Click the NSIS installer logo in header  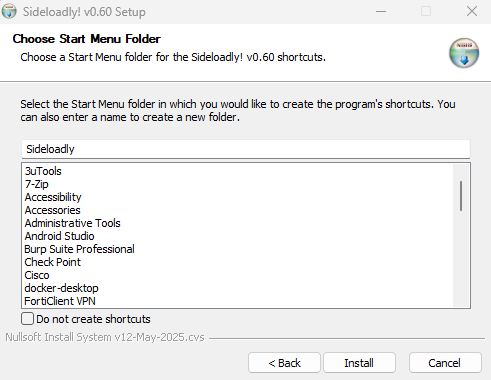point(464,53)
